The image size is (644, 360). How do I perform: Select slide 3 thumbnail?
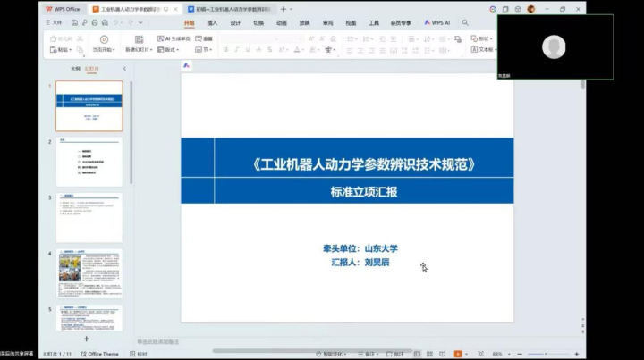[x=89, y=218]
